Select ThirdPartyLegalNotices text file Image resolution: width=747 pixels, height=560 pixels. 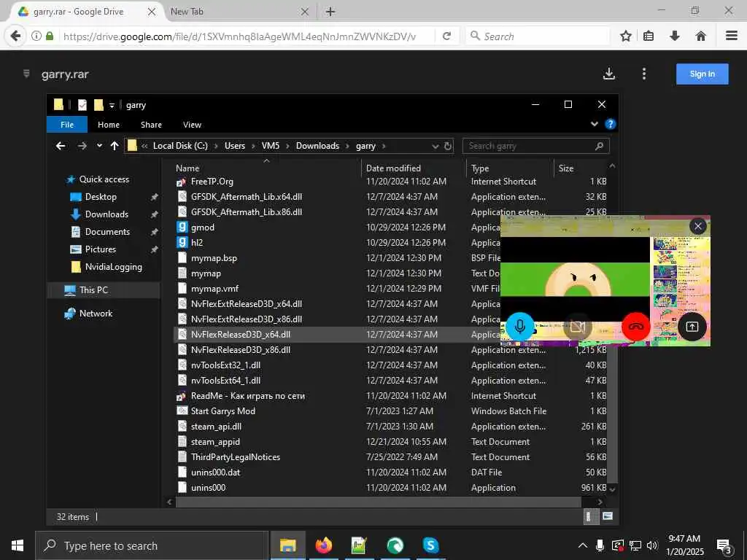[235, 457]
